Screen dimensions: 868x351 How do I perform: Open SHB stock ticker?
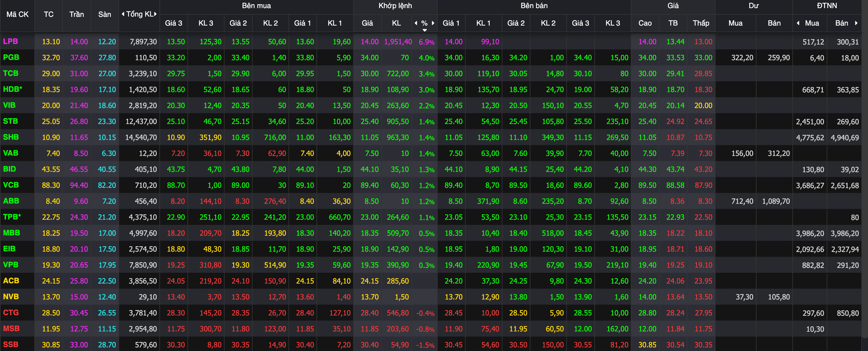click(x=11, y=137)
